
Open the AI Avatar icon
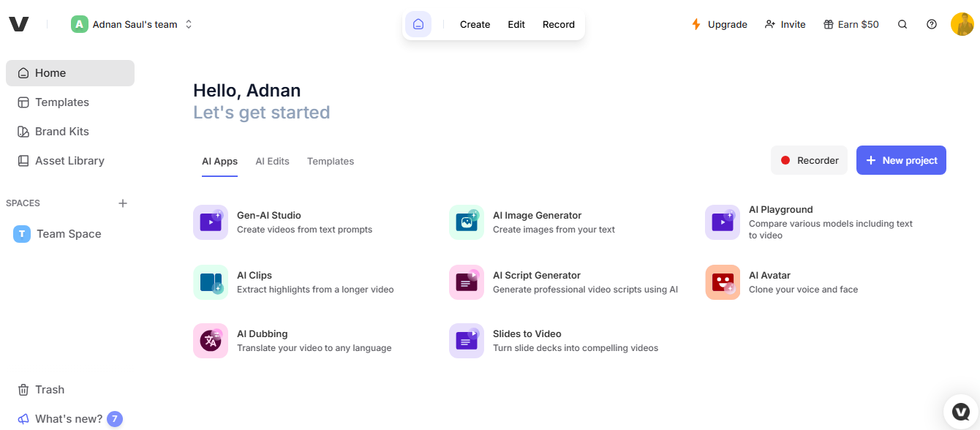(x=723, y=282)
